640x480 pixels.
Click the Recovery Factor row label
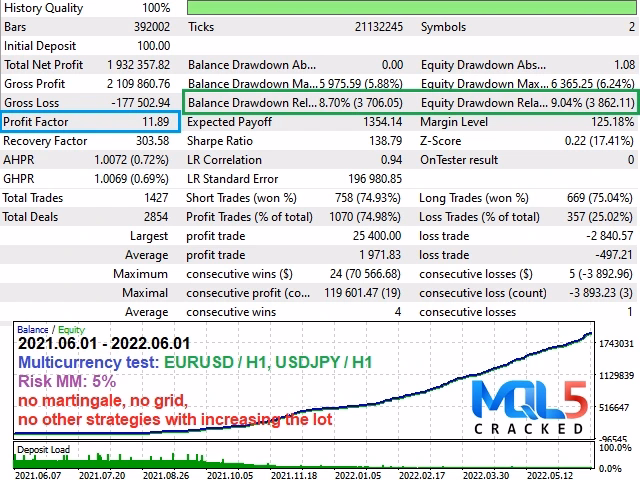coord(45,141)
